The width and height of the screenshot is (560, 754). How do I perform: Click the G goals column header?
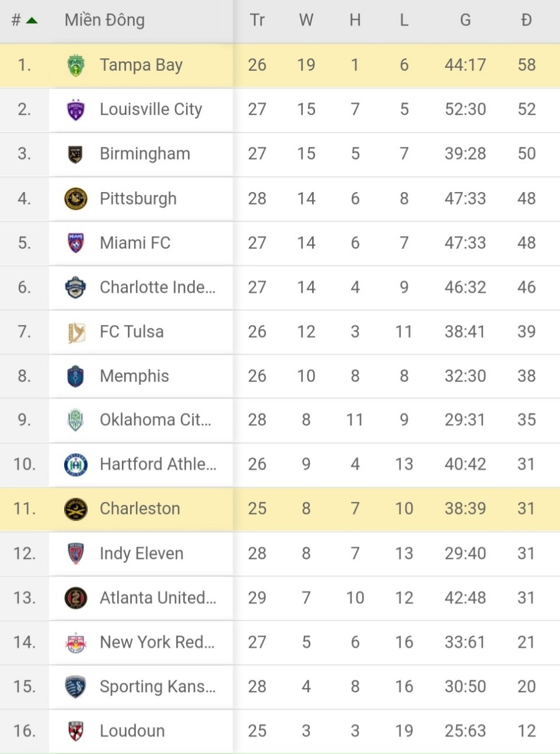pos(465,21)
